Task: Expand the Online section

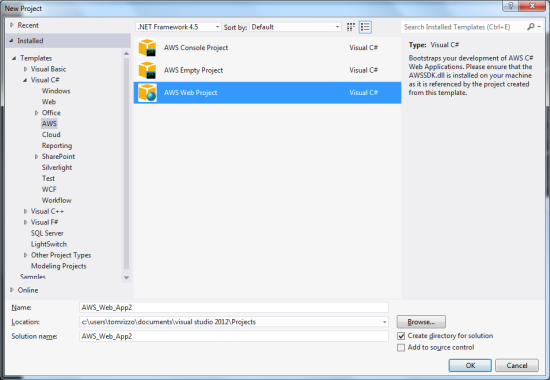Action: [12, 290]
